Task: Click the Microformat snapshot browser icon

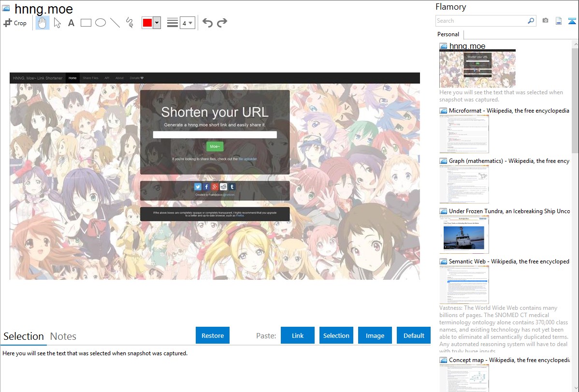Action: tap(443, 111)
